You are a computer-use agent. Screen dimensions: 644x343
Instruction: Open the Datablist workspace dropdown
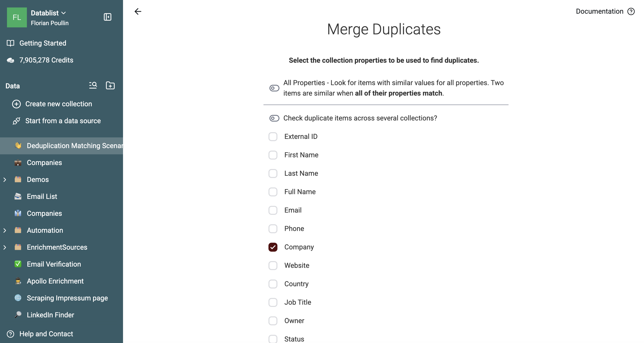49,13
